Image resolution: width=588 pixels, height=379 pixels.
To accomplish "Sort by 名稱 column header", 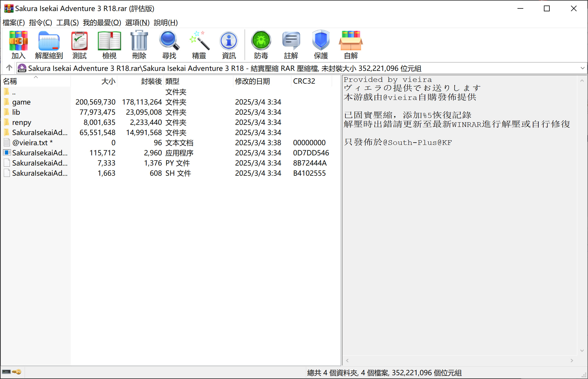I will tap(10, 81).
